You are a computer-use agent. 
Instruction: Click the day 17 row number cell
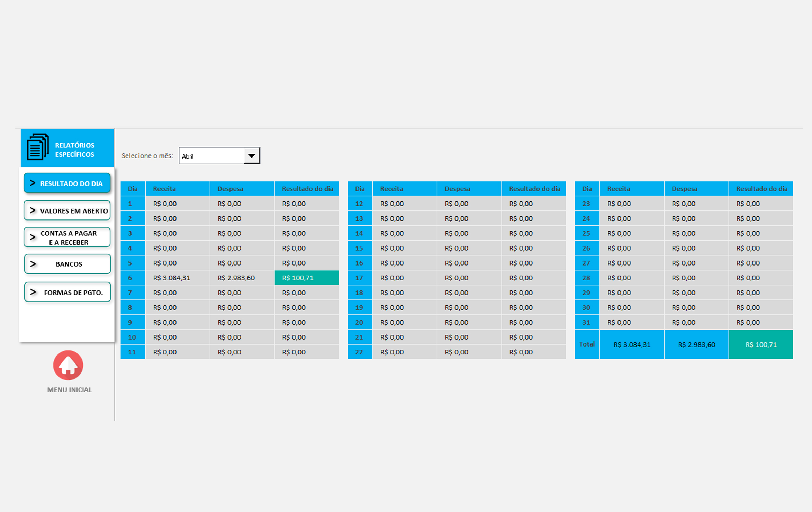[x=359, y=278]
